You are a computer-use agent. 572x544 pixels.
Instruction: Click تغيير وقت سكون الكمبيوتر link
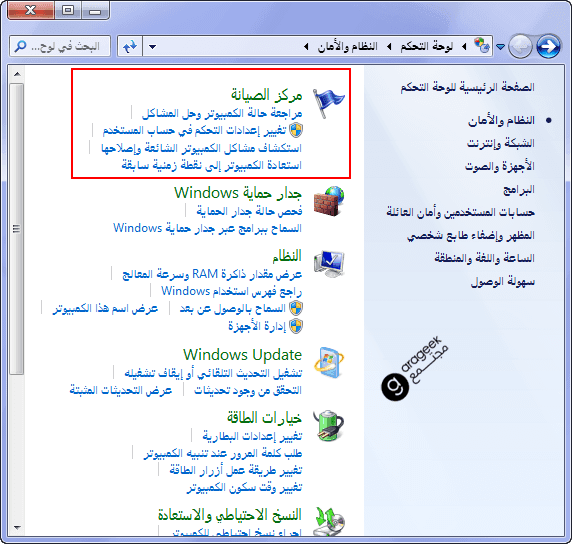click(244, 487)
